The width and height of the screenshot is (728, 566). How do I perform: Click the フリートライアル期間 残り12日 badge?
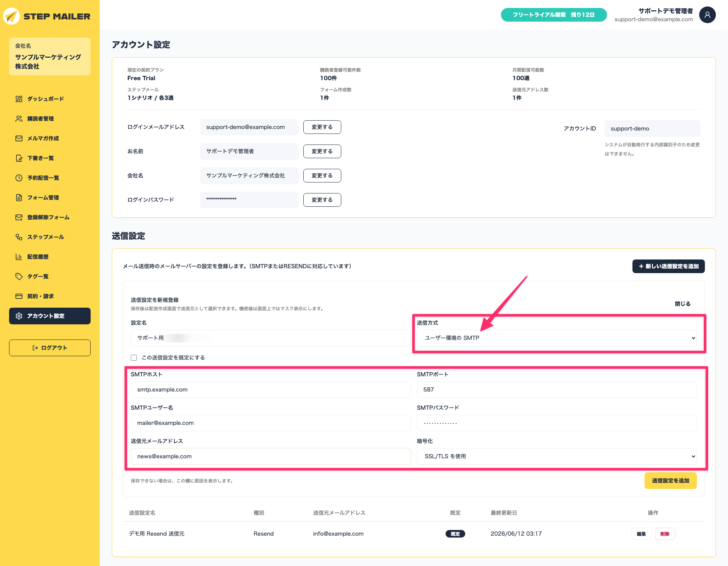pyautogui.click(x=554, y=15)
